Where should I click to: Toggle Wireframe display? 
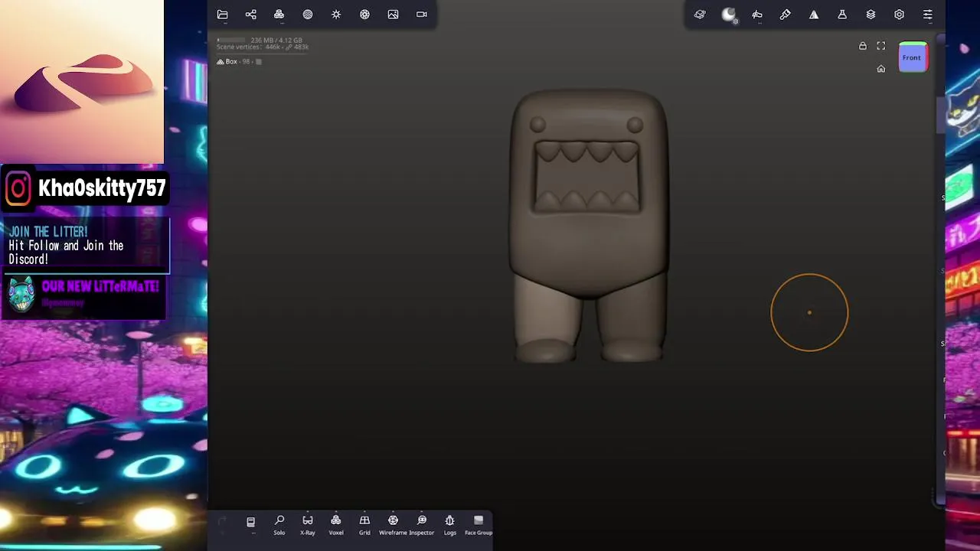tap(393, 525)
